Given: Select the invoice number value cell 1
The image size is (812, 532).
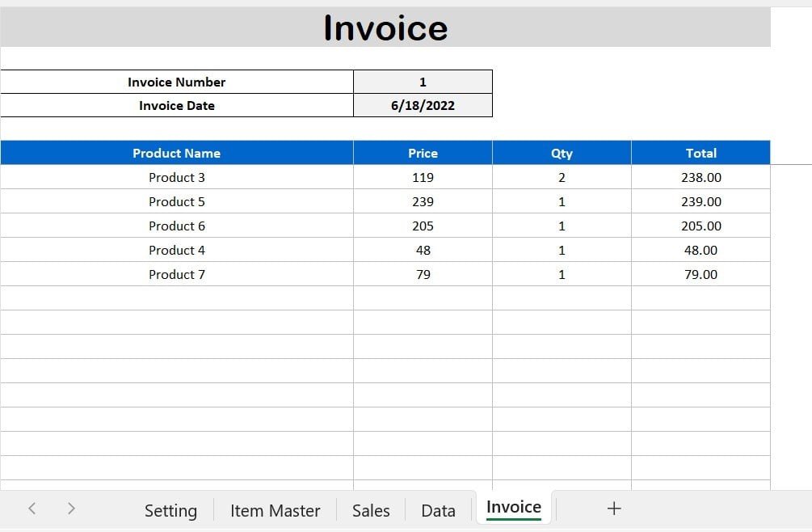Looking at the screenshot, I should [x=423, y=82].
